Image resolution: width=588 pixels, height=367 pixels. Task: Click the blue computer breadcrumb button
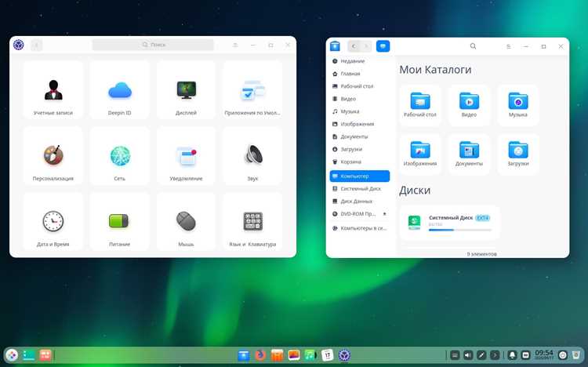383,46
